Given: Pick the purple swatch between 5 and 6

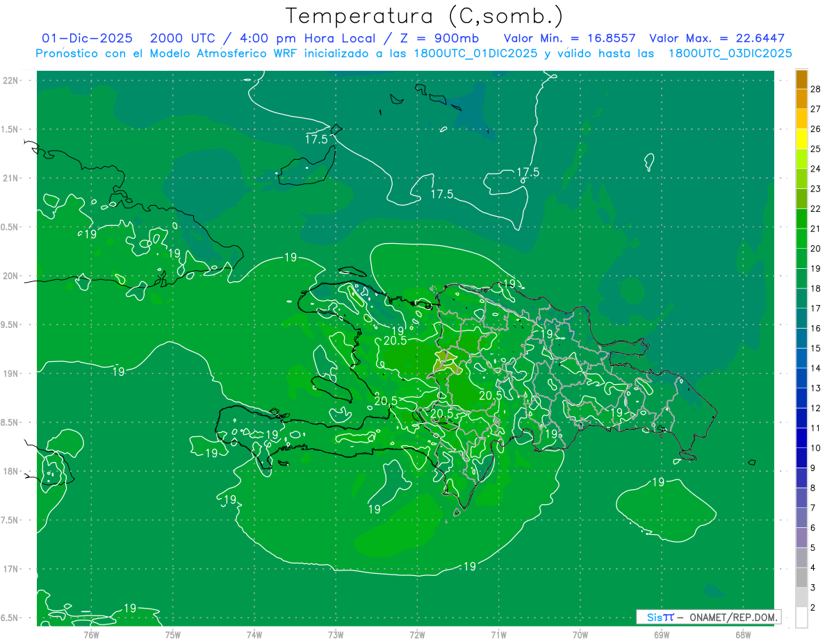Looking at the screenshot, I should (801, 538).
